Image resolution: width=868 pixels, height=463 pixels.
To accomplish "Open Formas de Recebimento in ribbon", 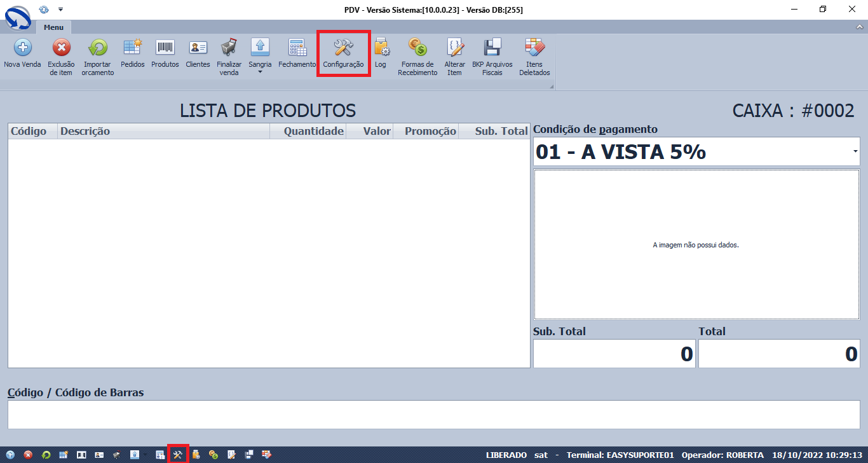I will pos(417,57).
